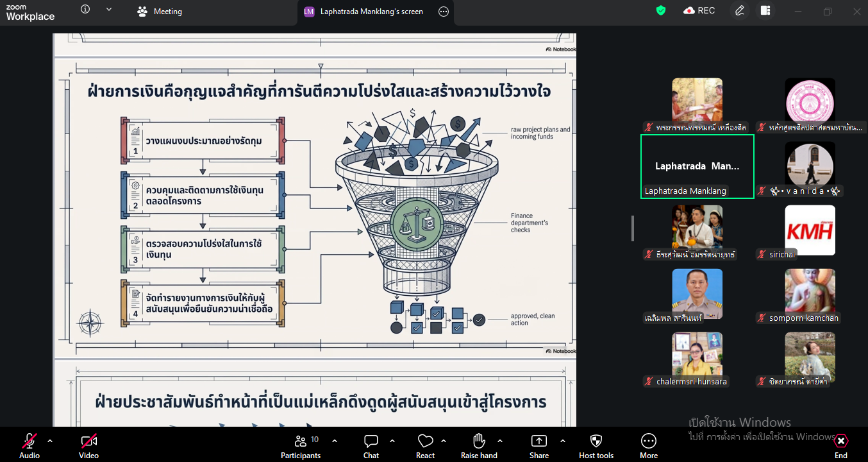Open the gallery view layout icon
The width and height of the screenshot is (868, 462).
click(x=765, y=11)
